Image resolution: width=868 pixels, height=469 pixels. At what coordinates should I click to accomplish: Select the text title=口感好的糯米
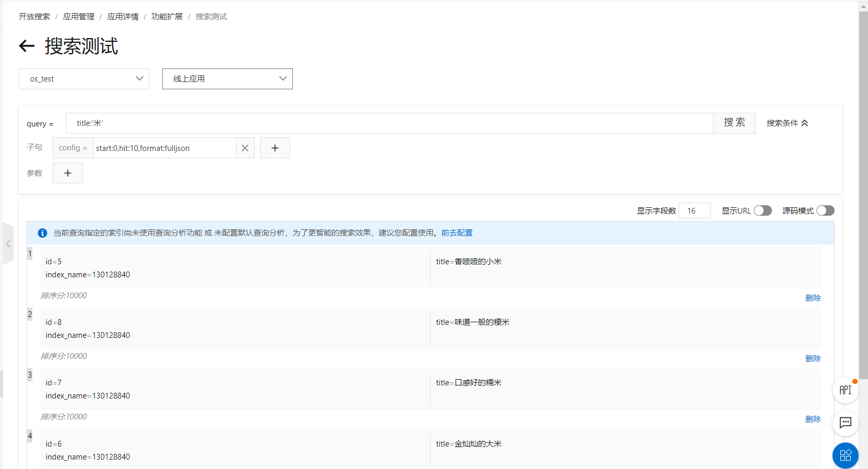pyautogui.click(x=469, y=383)
